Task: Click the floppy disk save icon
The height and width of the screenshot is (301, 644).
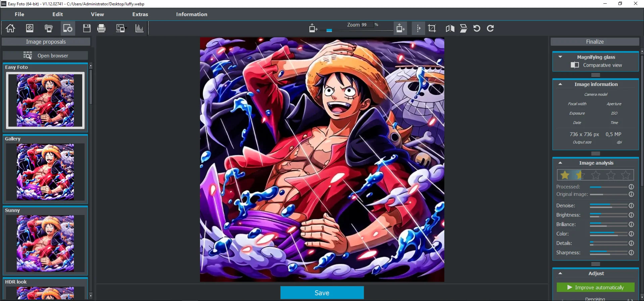Action: pyautogui.click(x=87, y=28)
